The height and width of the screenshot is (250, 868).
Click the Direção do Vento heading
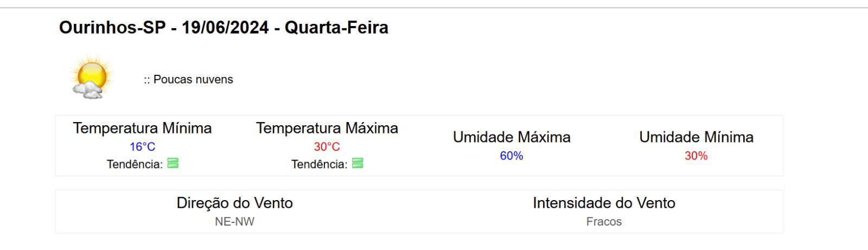pos(234,203)
